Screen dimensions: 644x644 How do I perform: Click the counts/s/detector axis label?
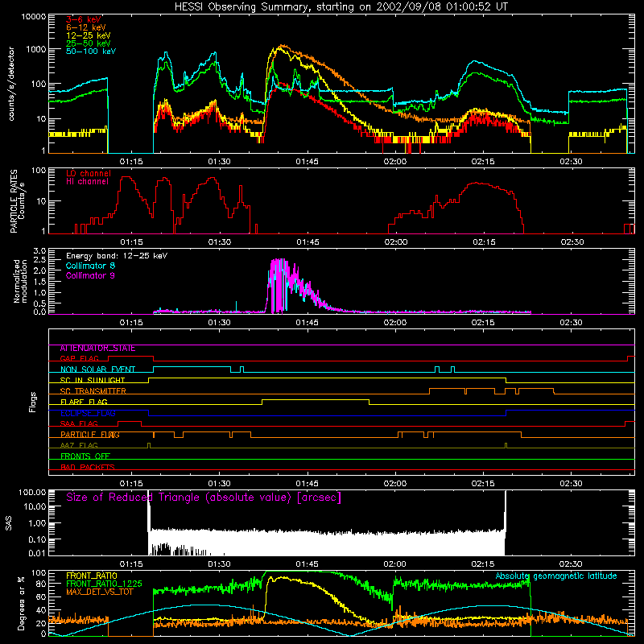coord(11,84)
